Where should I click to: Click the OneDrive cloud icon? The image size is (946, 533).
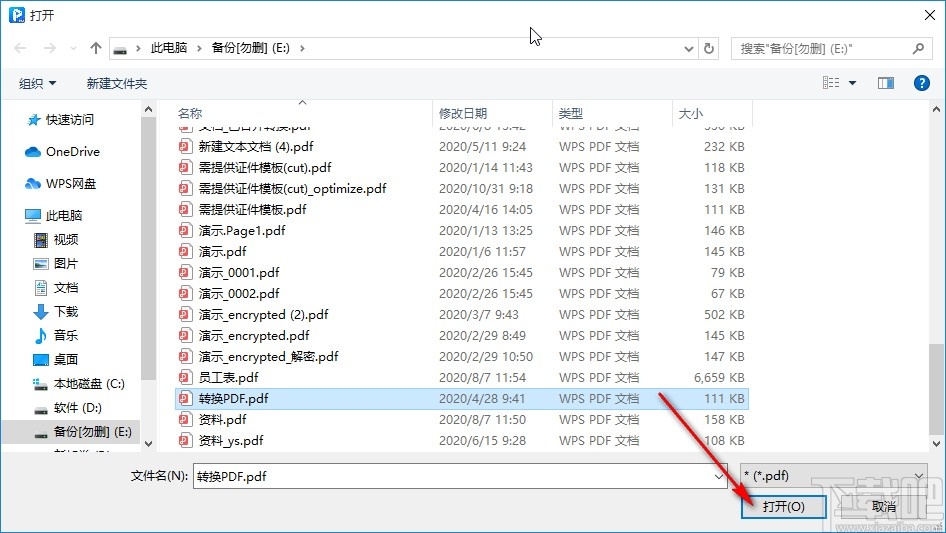[x=33, y=152]
